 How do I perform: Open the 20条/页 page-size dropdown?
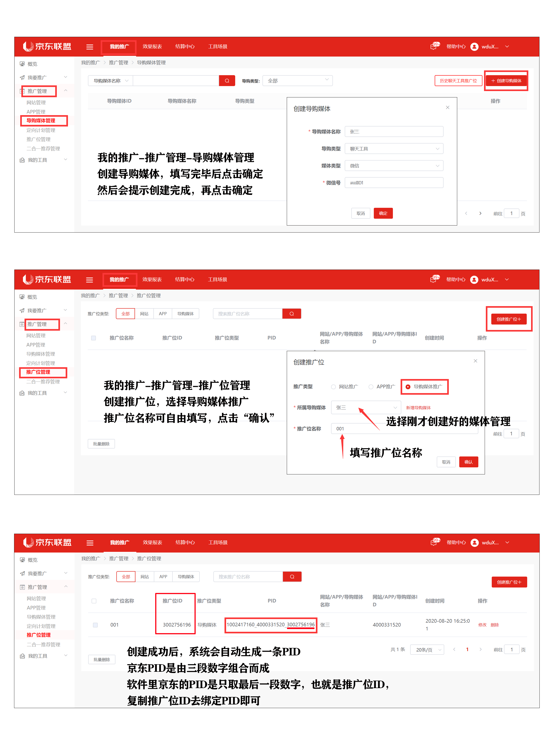click(427, 650)
